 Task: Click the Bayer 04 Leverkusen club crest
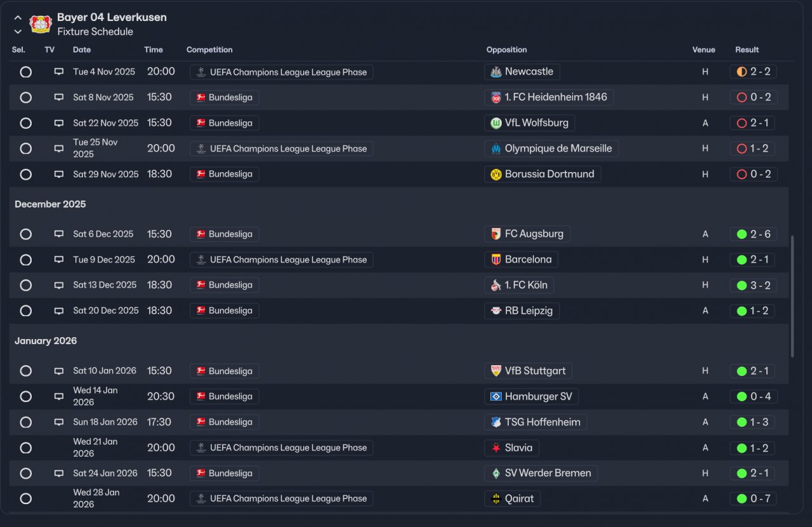tap(41, 24)
